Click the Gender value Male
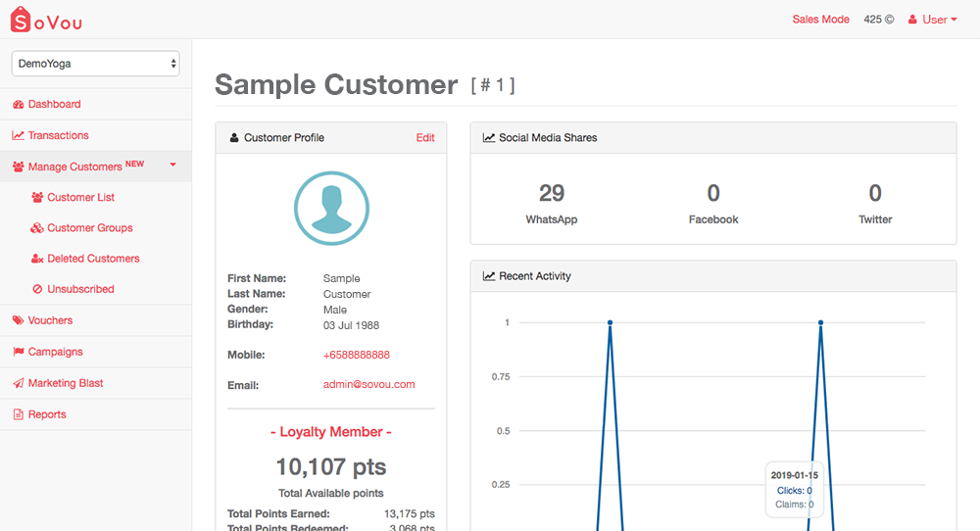Viewport: 980px width, 531px height. coord(335,310)
